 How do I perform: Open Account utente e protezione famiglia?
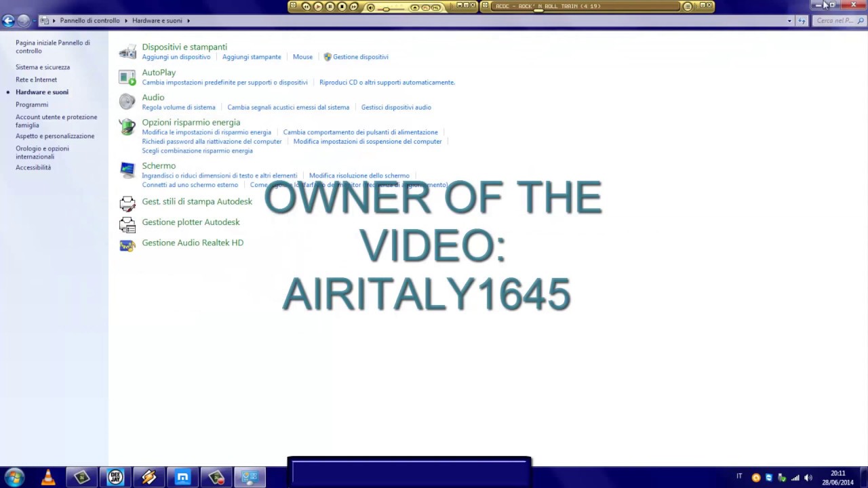56,121
